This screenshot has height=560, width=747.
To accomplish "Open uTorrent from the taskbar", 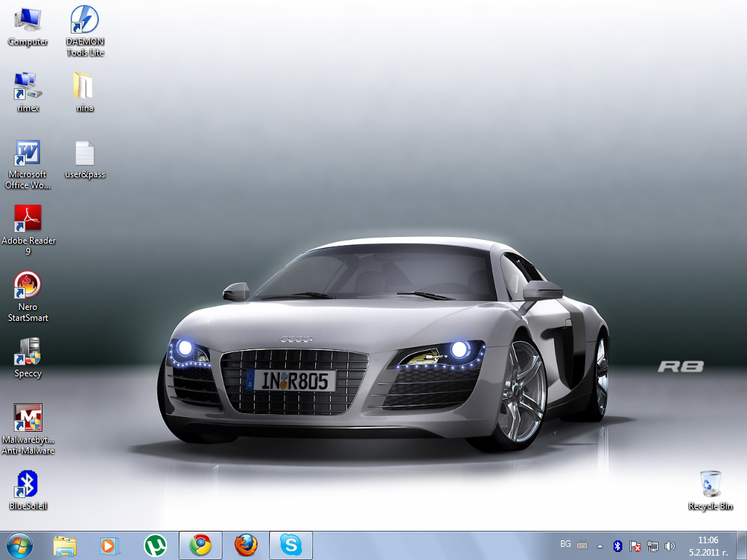I will click(x=155, y=545).
